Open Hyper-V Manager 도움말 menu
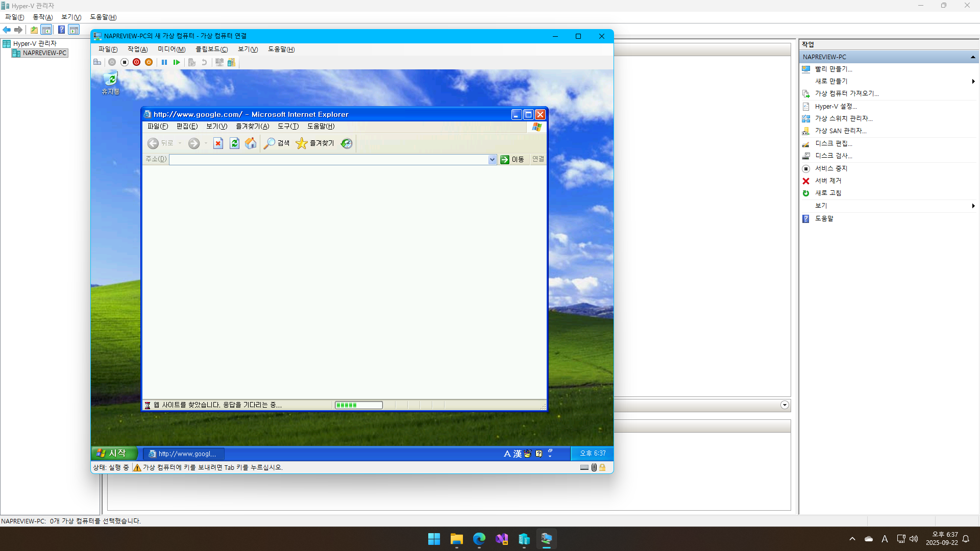 point(103,17)
